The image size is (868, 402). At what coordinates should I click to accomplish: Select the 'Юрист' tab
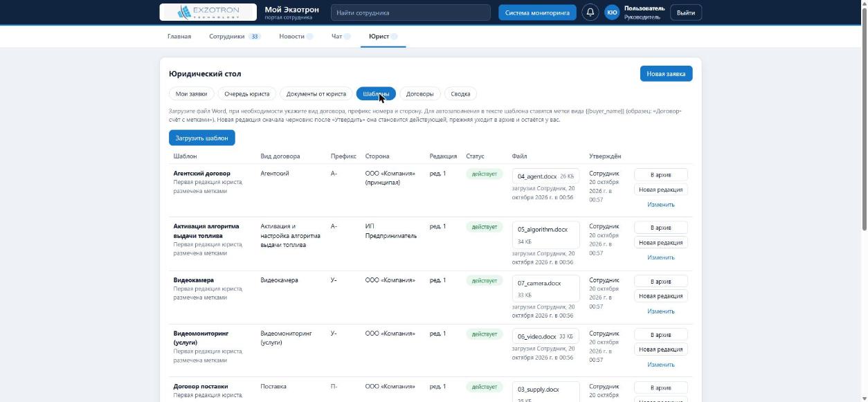click(x=383, y=36)
